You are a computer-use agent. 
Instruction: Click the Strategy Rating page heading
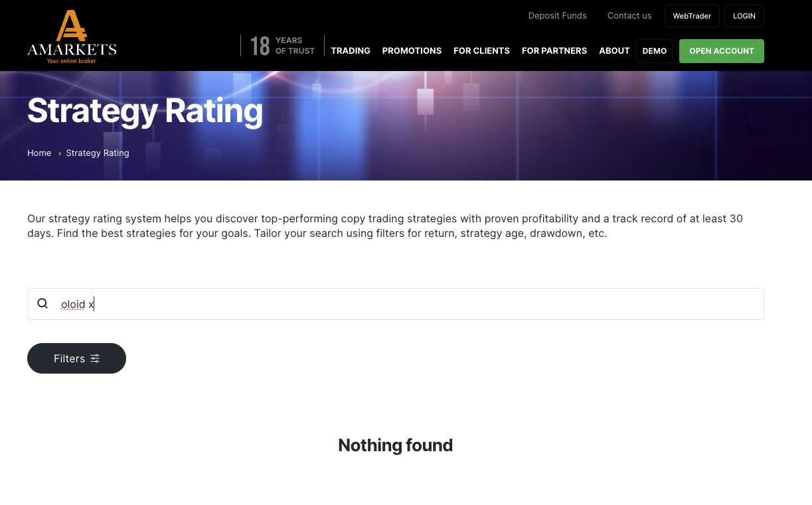tap(145, 111)
